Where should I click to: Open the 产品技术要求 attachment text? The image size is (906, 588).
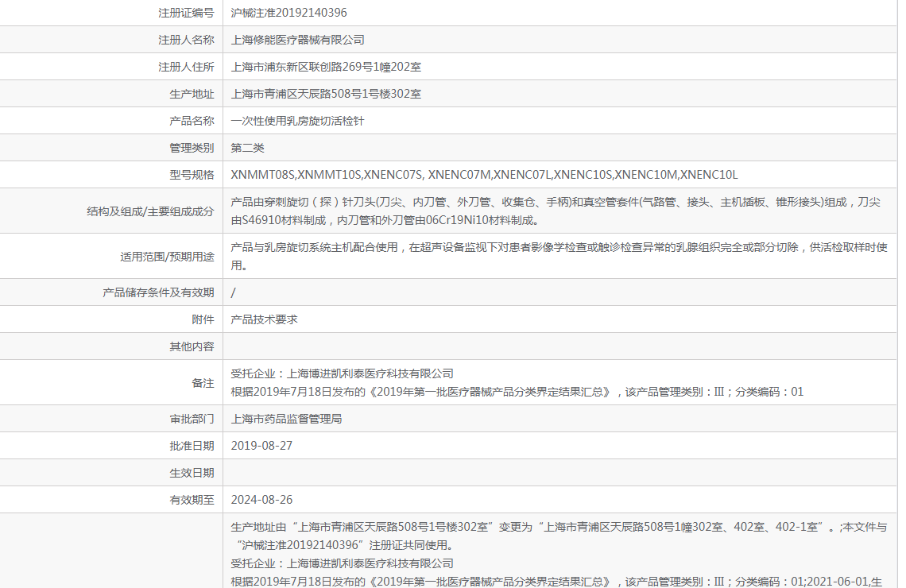click(264, 319)
